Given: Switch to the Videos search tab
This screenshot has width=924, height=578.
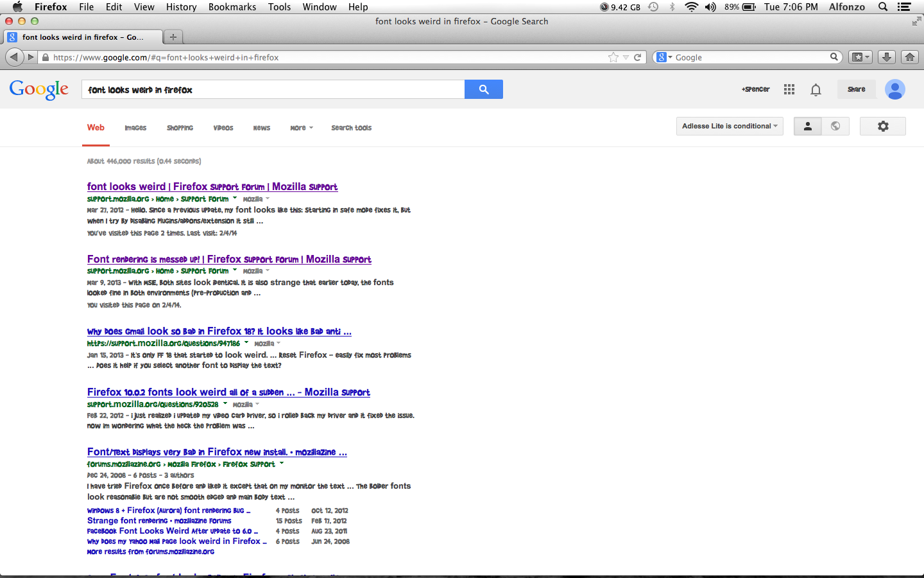Looking at the screenshot, I should [223, 128].
